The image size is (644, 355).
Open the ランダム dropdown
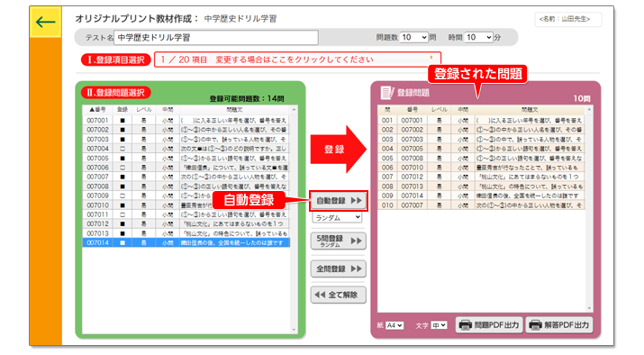(x=337, y=217)
